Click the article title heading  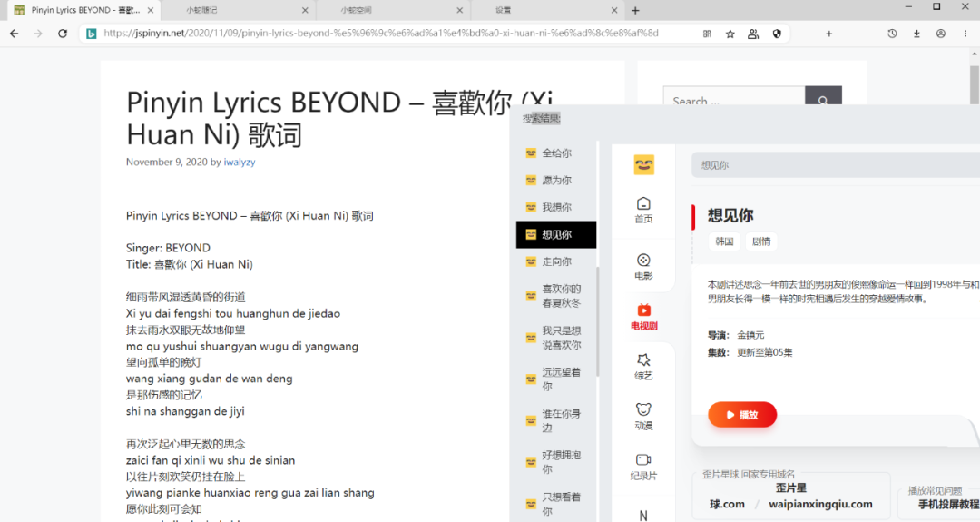tap(340, 118)
